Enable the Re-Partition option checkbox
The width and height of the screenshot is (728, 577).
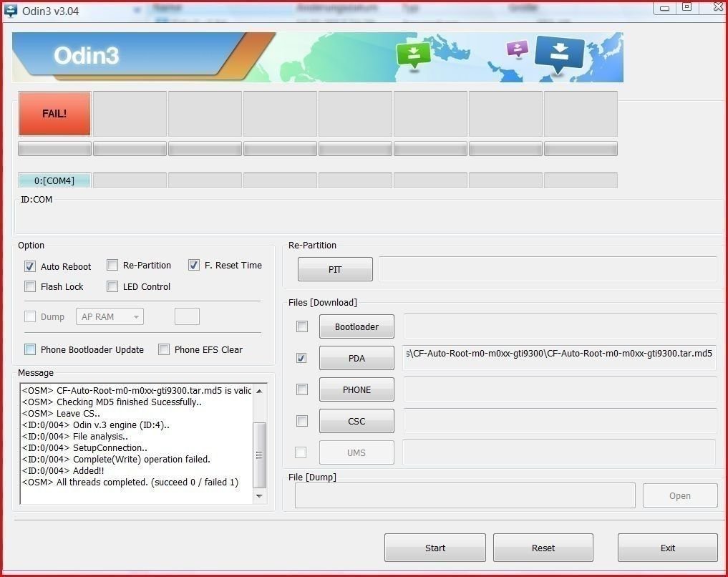point(112,265)
